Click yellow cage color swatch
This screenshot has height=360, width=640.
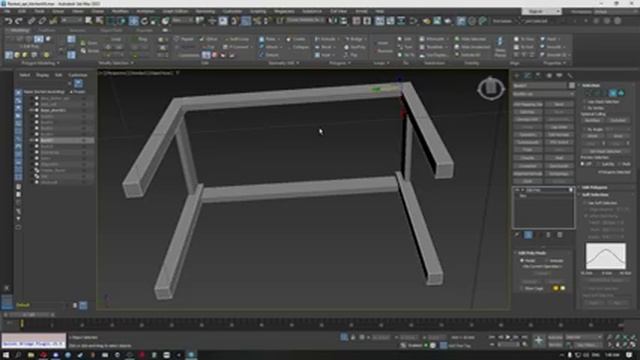point(556,288)
